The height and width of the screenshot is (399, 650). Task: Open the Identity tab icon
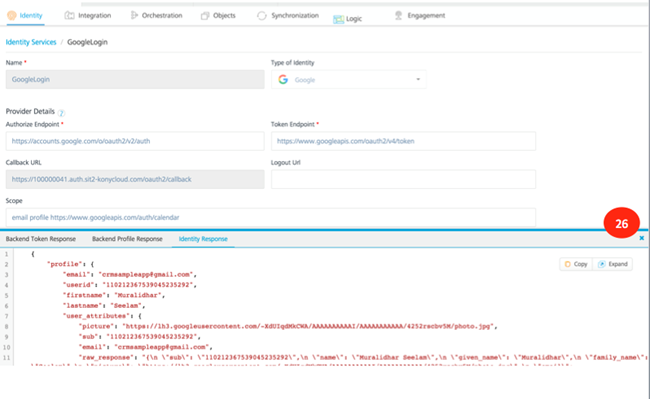coord(12,15)
